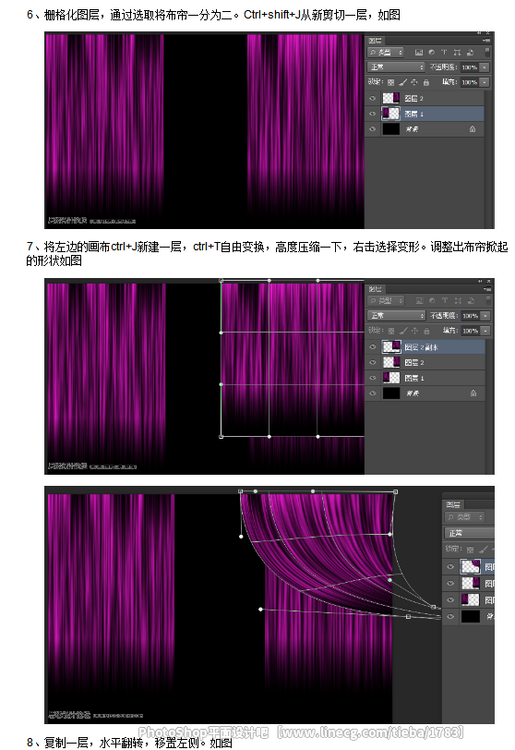Select 背景 layer name in step 6 panel
The width and height of the screenshot is (515, 750).
[412, 129]
